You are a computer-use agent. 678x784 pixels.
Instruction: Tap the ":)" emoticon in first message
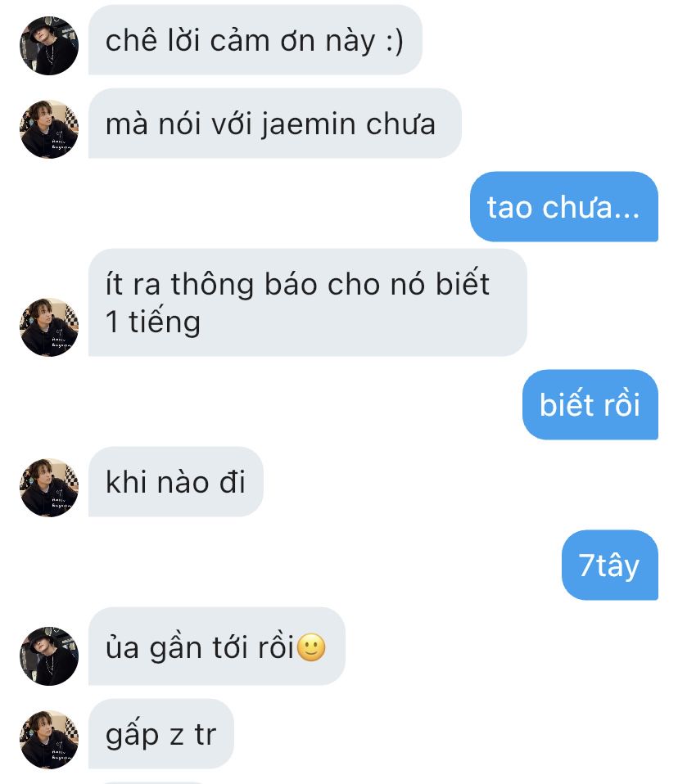pyautogui.click(x=395, y=41)
